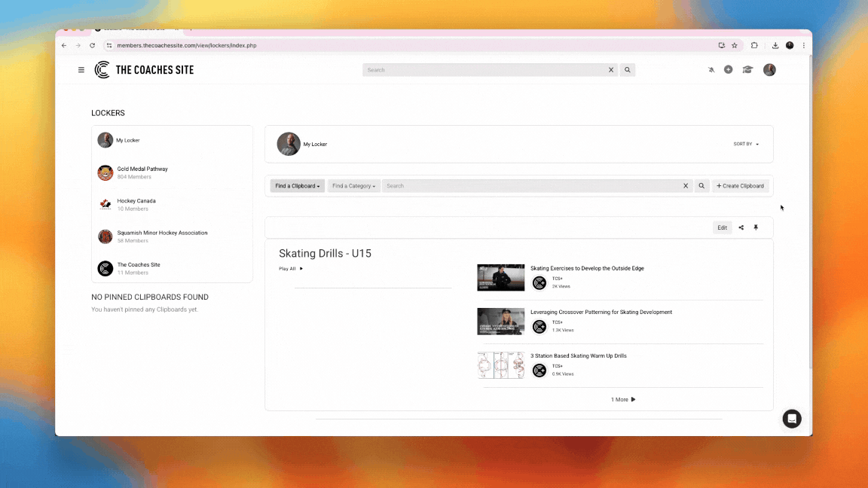Clear the locker search with the X
Viewport: 868px width, 488px height.
[686, 186]
